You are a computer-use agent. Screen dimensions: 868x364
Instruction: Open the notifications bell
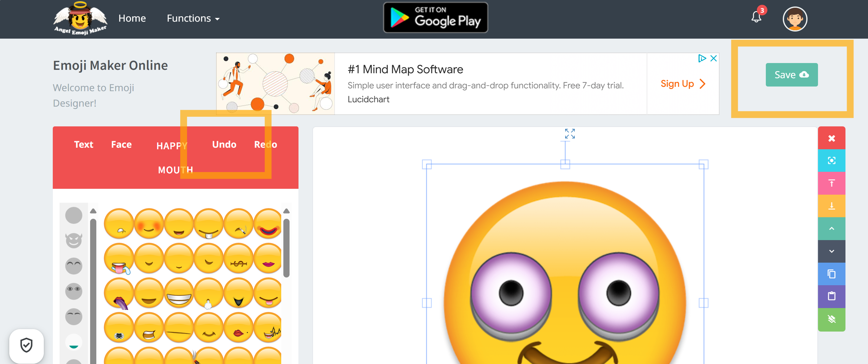(x=756, y=17)
